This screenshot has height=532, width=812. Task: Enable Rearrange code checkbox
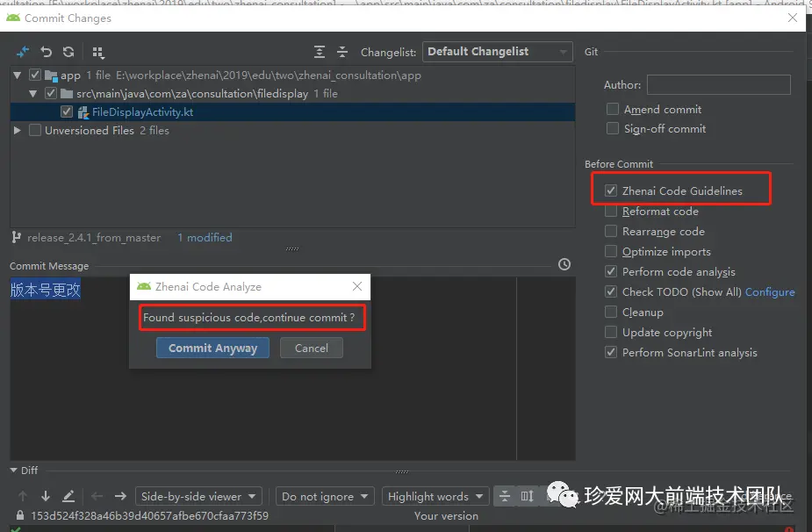[x=611, y=231]
